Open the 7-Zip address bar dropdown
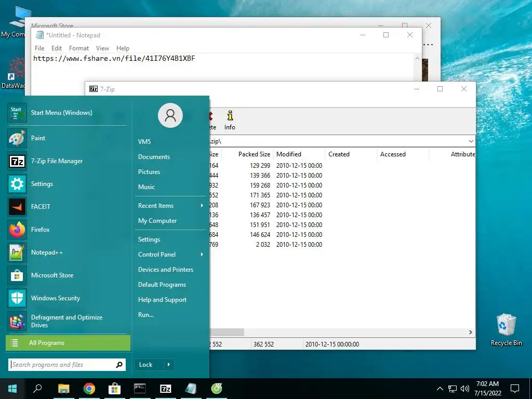 coord(471,141)
